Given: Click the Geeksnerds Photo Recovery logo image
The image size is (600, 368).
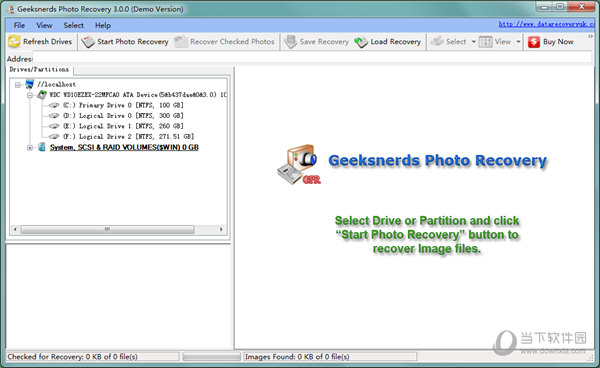Looking at the screenshot, I should [x=298, y=164].
